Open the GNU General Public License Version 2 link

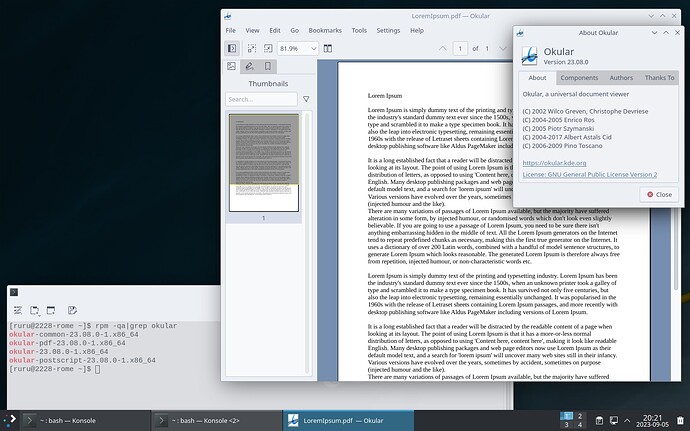[590, 174]
